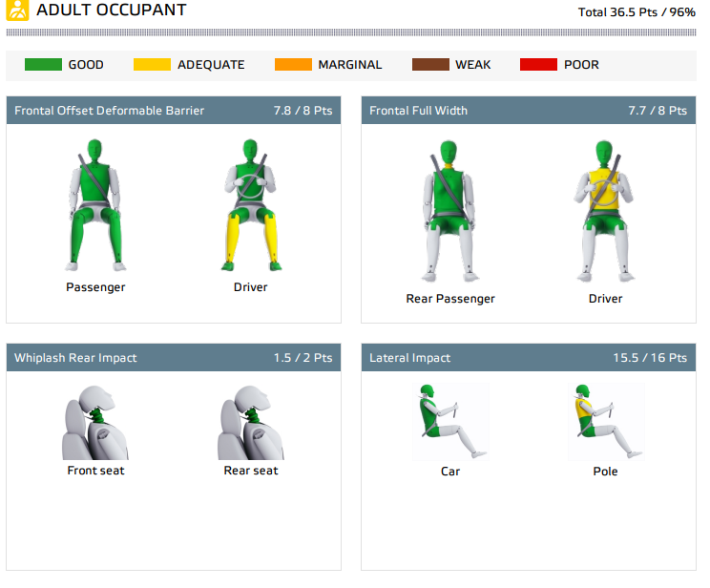Click the 15.5 / 16 Pts score
This screenshot has height=588, width=710.
(x=650, y=358)
